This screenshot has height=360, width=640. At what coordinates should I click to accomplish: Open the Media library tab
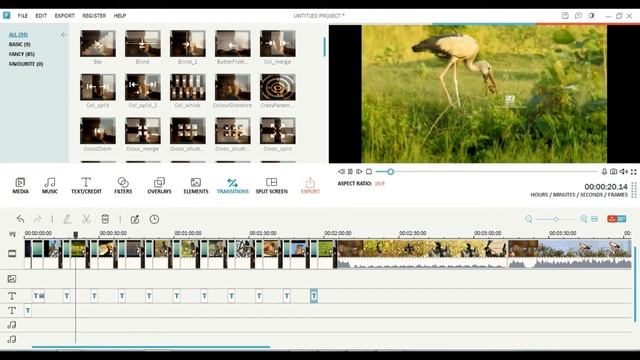pyautogui.click(x=20, y=185)
